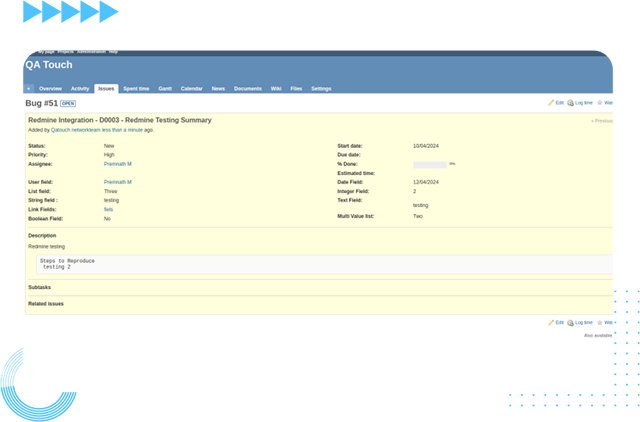Open Projects in the top menu

[x=66, y=52]
